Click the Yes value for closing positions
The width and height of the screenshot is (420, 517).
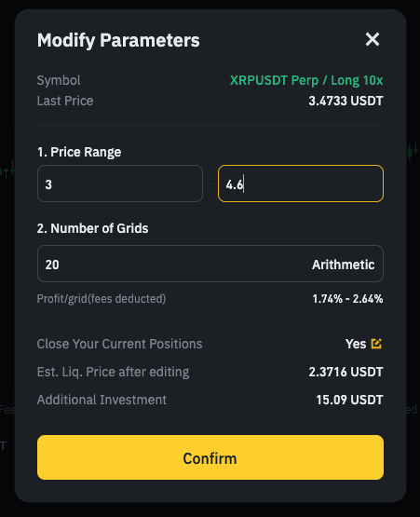tap(356, 344)
